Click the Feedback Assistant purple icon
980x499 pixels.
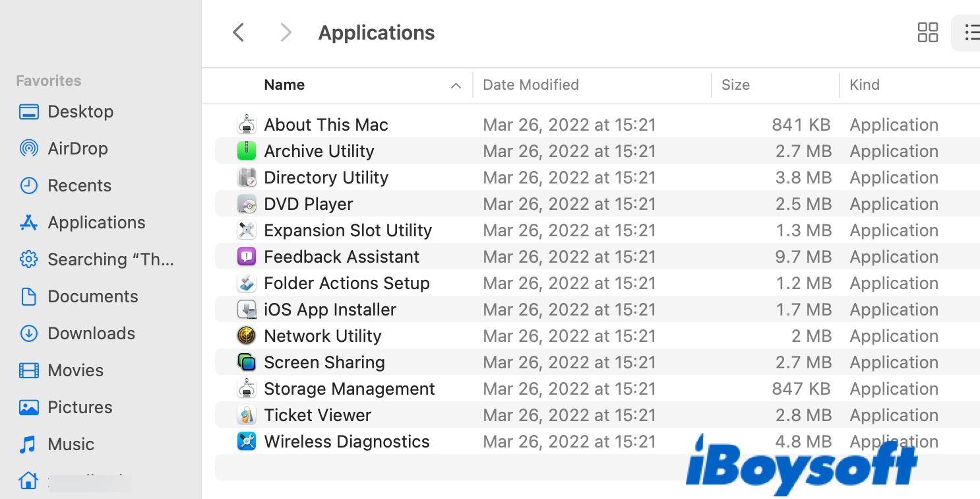pos(246,257)
